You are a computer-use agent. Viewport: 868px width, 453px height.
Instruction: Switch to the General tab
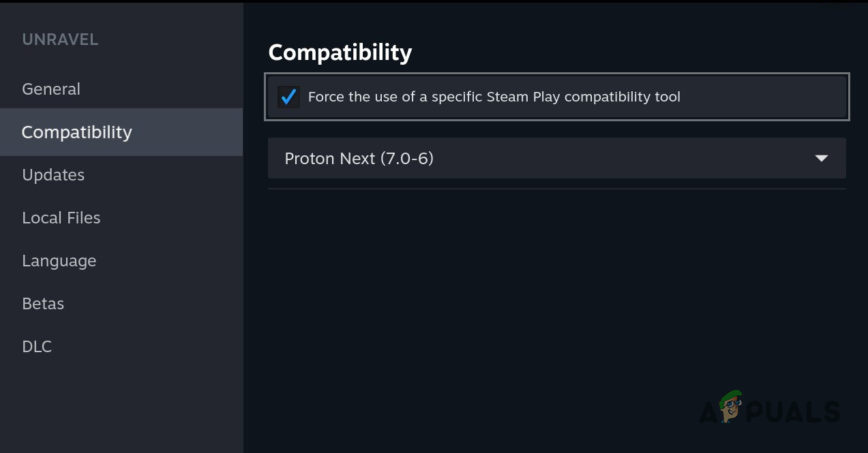coord(51,89)
